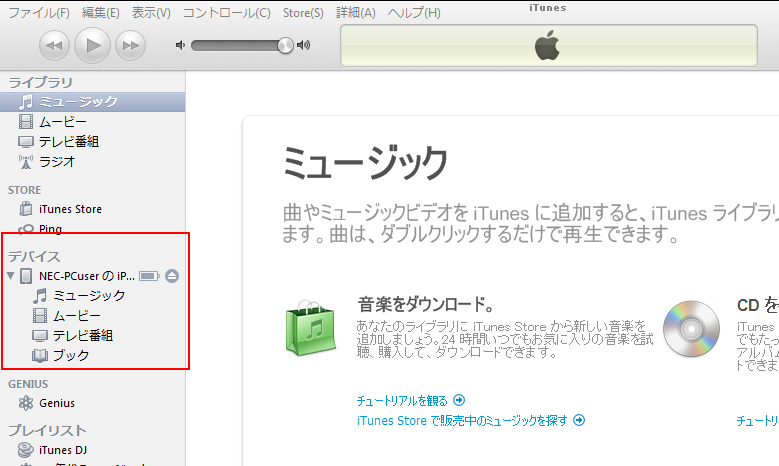Click the device eject button
This screenshot has height=466, width=779.
[x=172, y=276]
